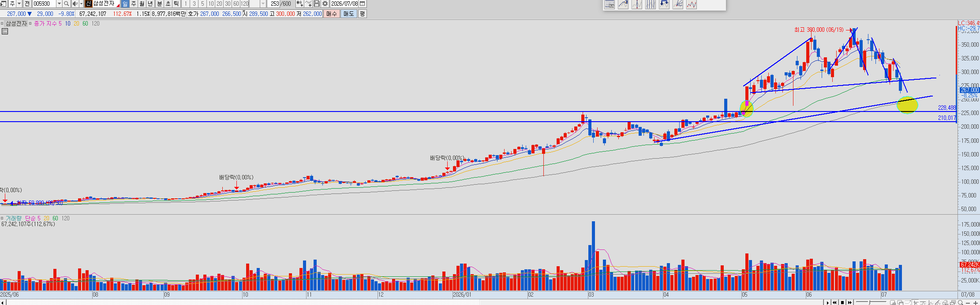Viewport: 980px width, 305px height.
Task: Click the speaker sound icon in toolbar
Action: (75, 4)
